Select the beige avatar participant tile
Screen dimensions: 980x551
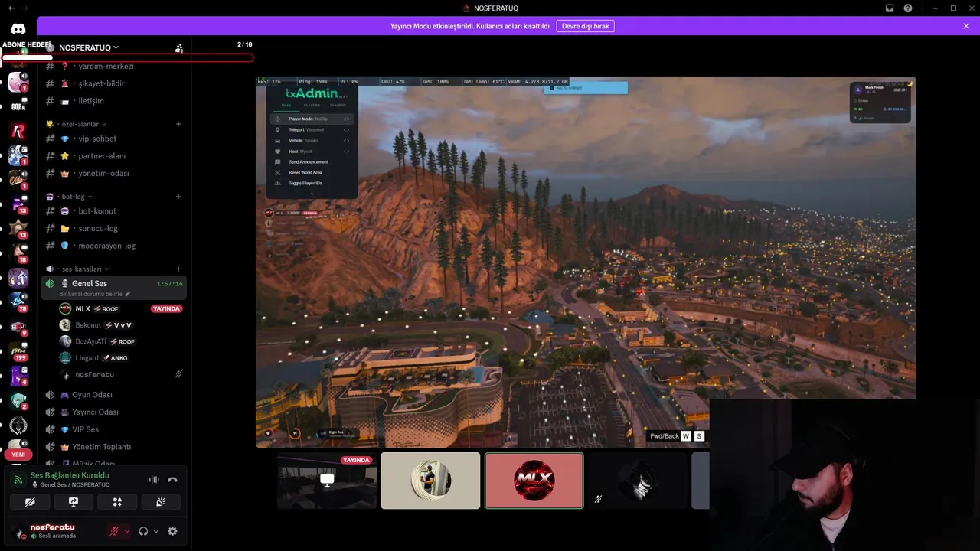point(430,481)
